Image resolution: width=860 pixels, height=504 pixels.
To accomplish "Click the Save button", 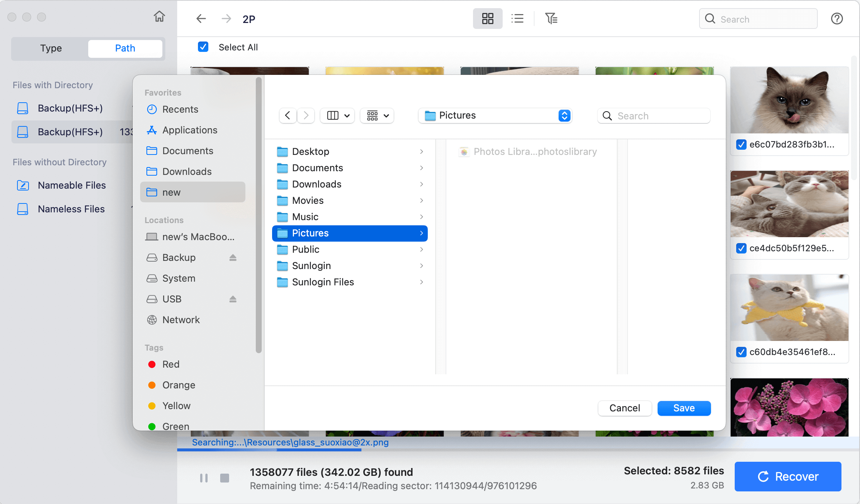I will [684, 408].
